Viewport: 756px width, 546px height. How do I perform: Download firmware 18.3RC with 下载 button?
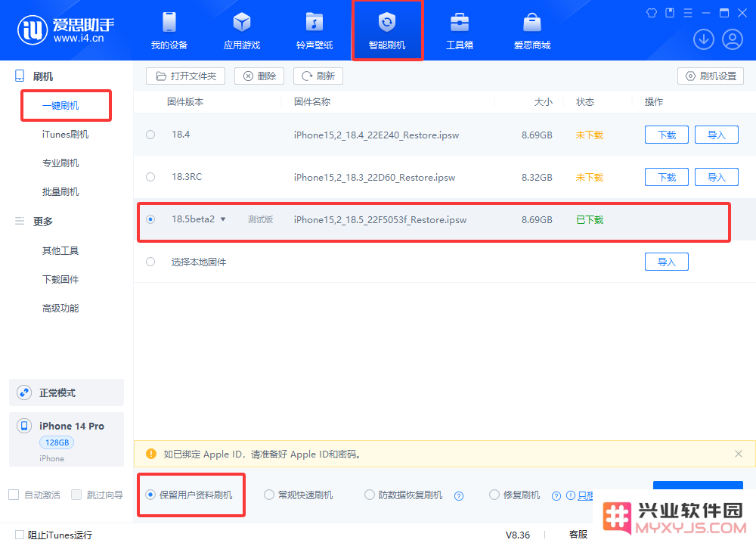click(x=667, y=178)
